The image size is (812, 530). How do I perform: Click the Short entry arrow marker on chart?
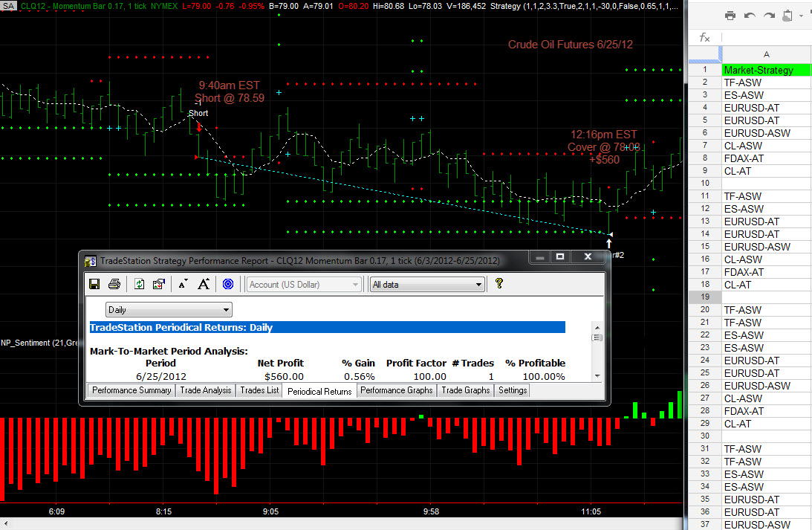(199, 127)
